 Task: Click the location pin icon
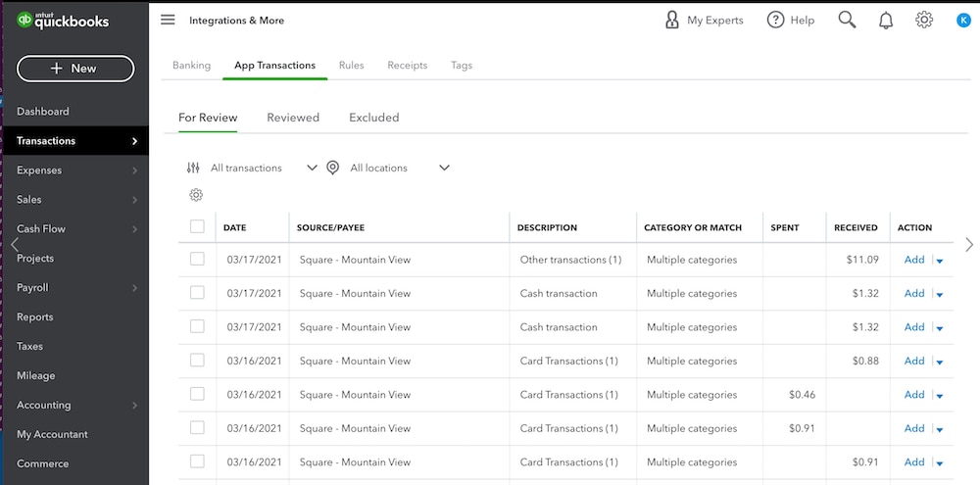coord(332,168)
